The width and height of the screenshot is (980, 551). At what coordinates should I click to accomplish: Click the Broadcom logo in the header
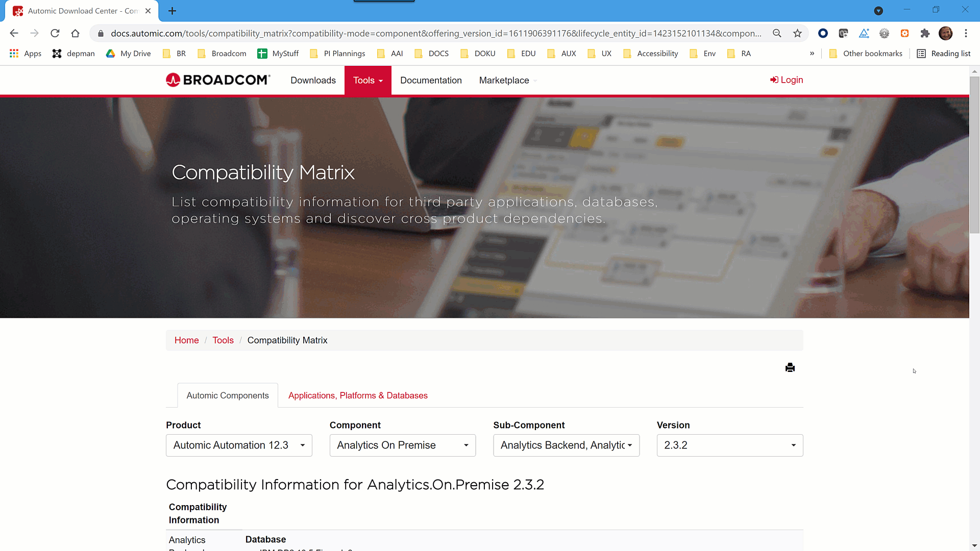(x=217, y=80)
